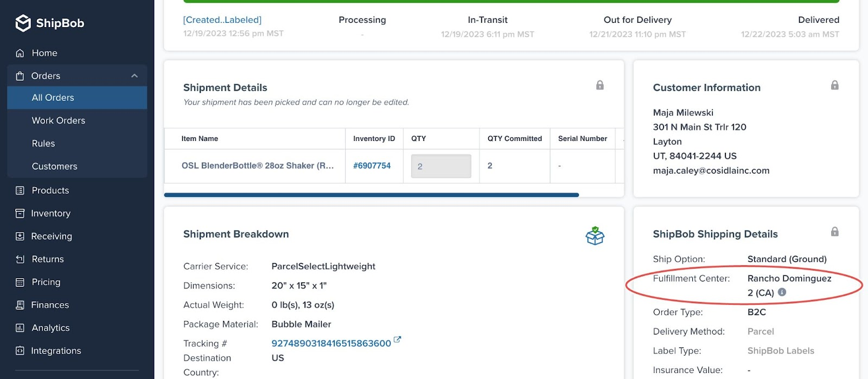Click the green shipment progress bar
This screenshot has width=868, height=379.
[x=512, y=2]
